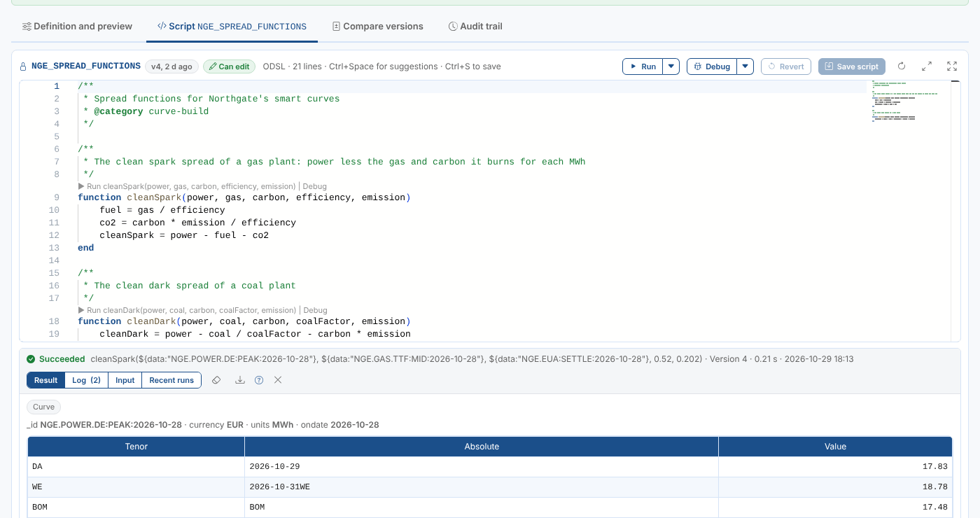Screen dimensions: 980x518
Task: Click the Run cleanDark code lens link
Action: 188,310
